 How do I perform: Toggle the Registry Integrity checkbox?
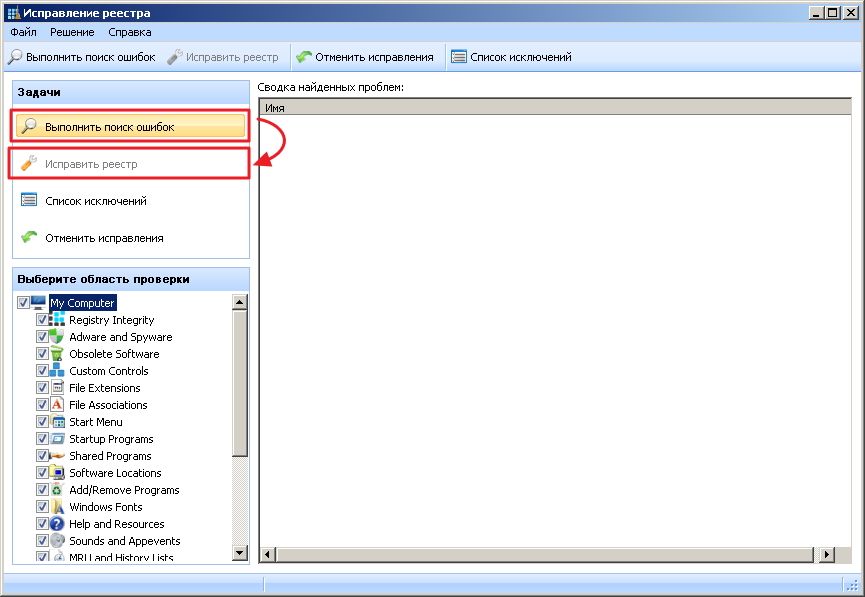coord(42,319)
